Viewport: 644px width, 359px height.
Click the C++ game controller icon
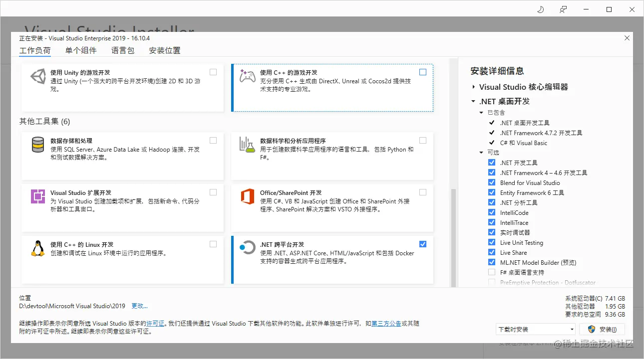[x=248, y=76]
